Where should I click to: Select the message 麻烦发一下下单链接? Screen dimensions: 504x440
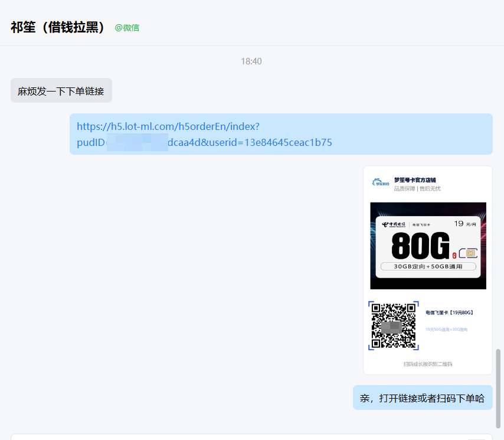(61, 91)
